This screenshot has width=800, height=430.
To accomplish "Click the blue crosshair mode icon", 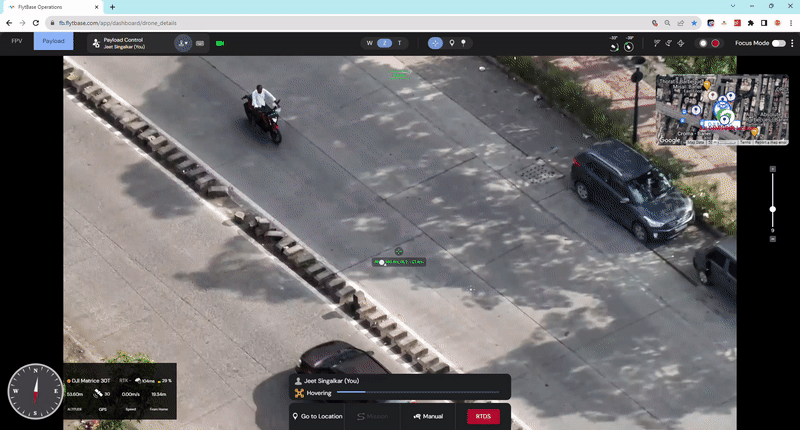I will [x=435, y=43].
